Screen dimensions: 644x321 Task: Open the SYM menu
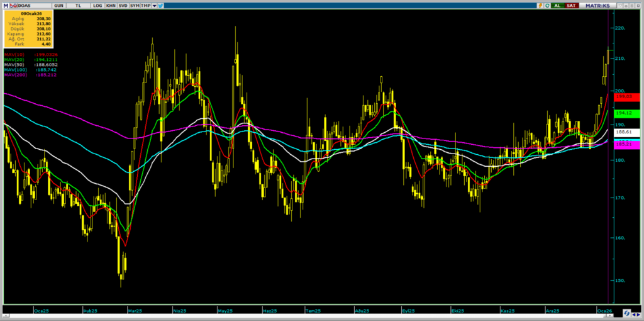(x=135, y=5)
